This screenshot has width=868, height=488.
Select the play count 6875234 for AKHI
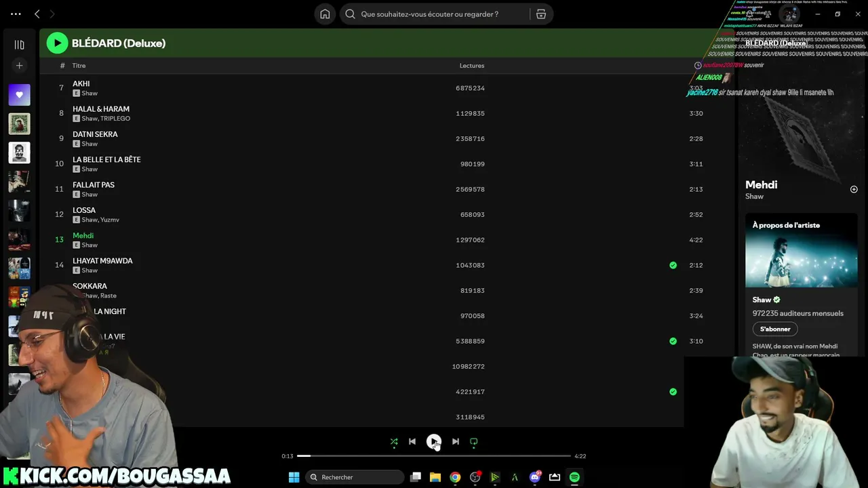[x=470, y=88]
